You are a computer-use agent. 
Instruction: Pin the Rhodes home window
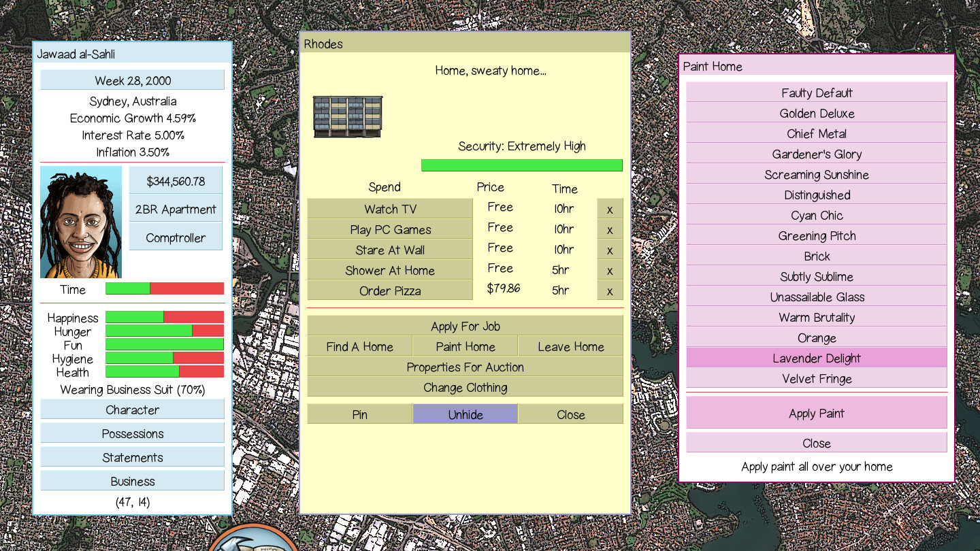coord(359,414)
